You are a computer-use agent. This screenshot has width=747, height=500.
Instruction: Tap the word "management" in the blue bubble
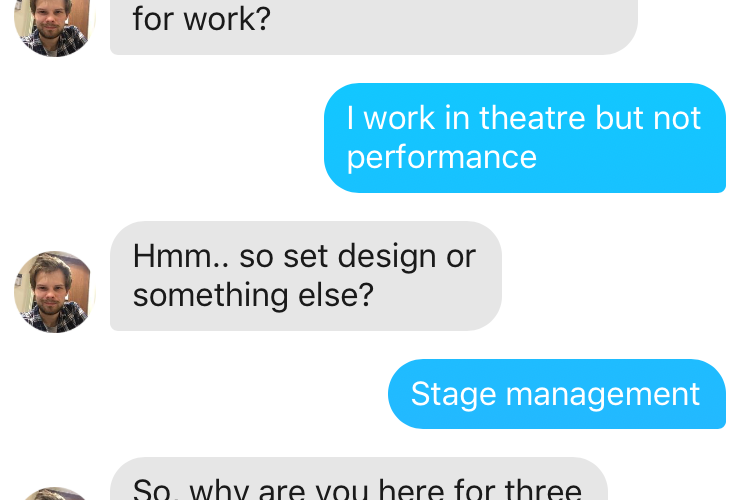point(603,394)
